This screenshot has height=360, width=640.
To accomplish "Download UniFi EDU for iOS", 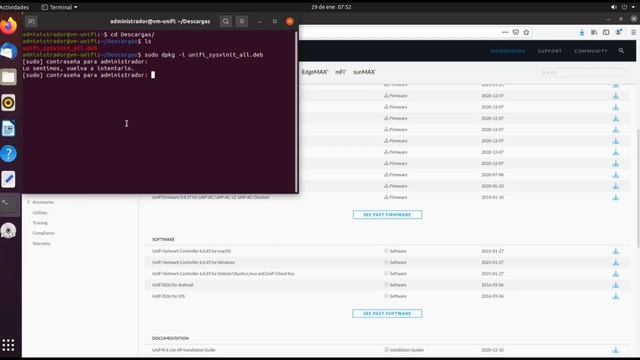I will tap(616, 296).
